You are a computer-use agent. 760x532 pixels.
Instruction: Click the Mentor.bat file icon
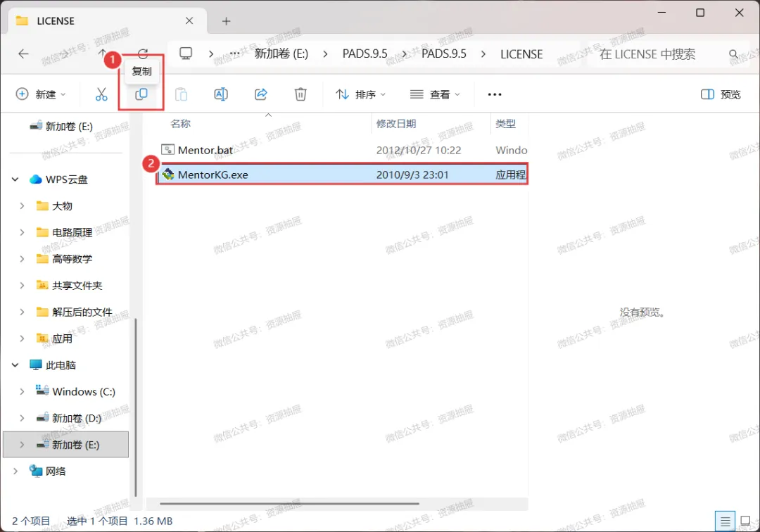pyautogui.click(x=167, y=150)
